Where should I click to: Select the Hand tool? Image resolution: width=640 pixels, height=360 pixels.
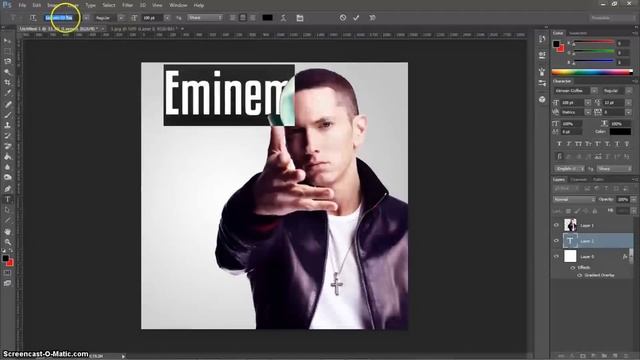coord(7,231)
